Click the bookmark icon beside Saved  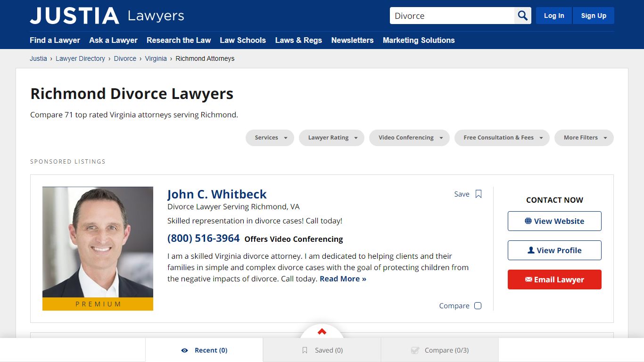[x=305, y=350]
